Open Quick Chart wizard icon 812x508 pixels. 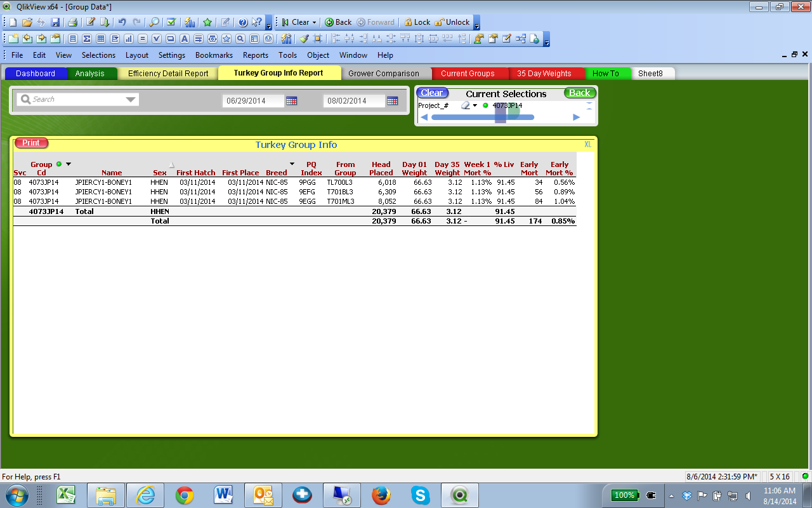click(x=190, y=22)
